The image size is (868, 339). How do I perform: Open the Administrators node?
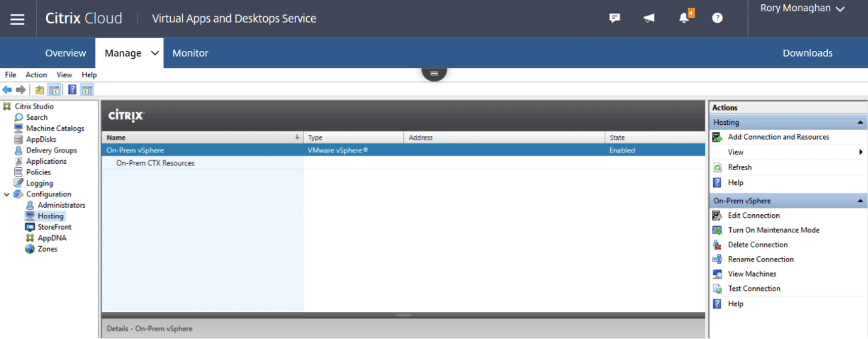pos(61,205)
